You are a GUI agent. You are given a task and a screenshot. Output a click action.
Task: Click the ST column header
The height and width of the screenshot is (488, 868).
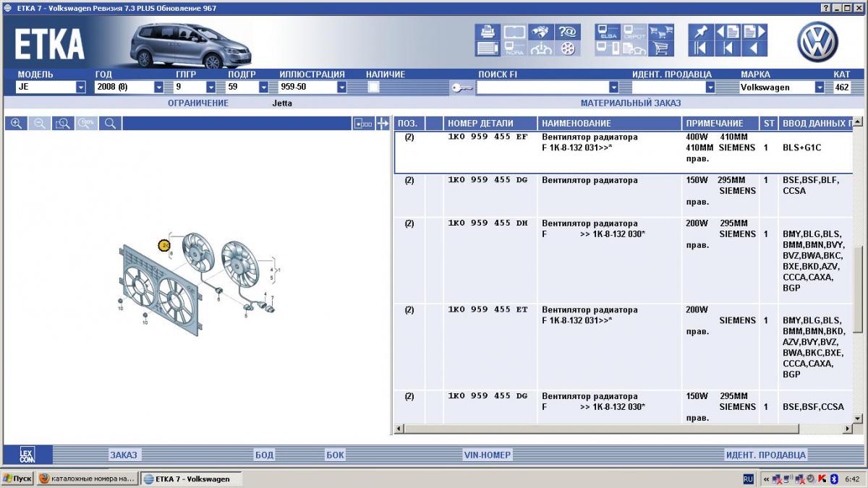click(x=769, y=124)
